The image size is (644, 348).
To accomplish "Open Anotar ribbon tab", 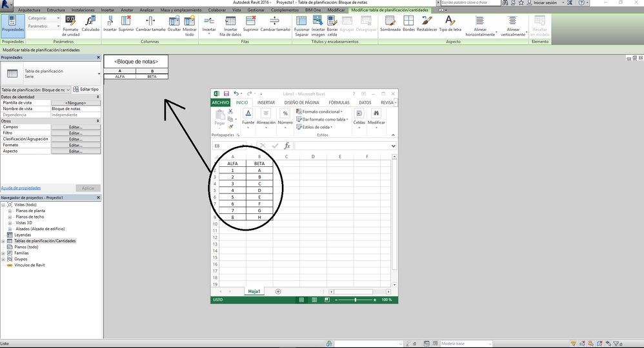I will [127, 10].
